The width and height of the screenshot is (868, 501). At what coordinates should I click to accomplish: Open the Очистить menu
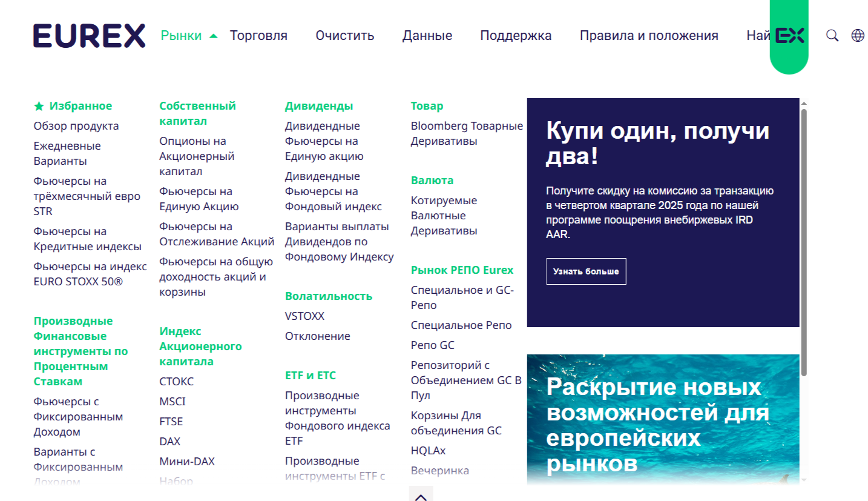[345, 36]
